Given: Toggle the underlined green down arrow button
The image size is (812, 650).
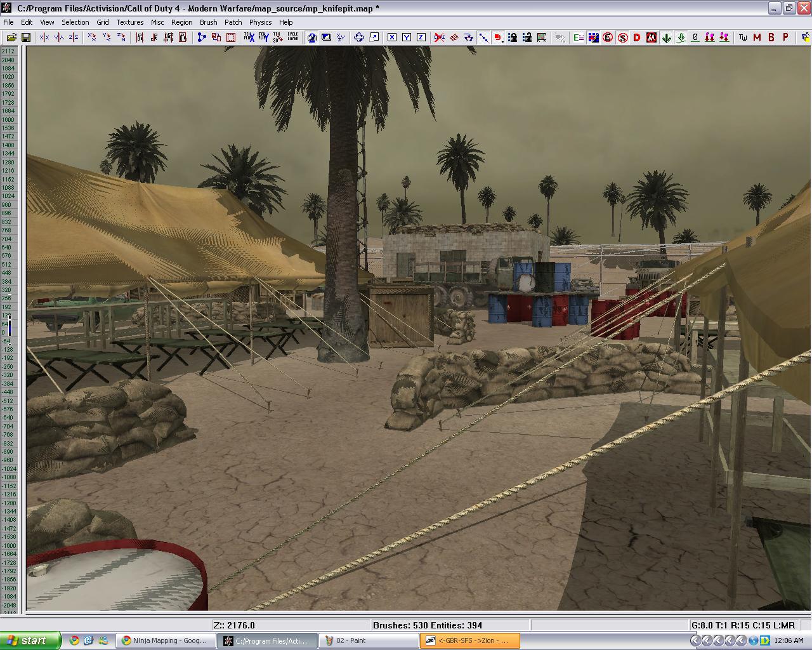Looking at the screenshot, I should (x=681, y=37).
